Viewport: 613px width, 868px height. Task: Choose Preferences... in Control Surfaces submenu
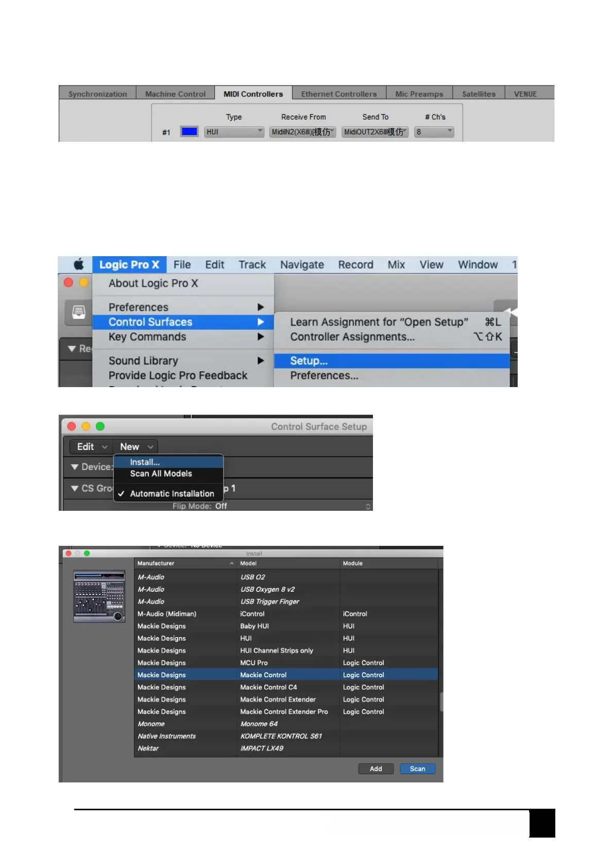(x=392, y=375)
